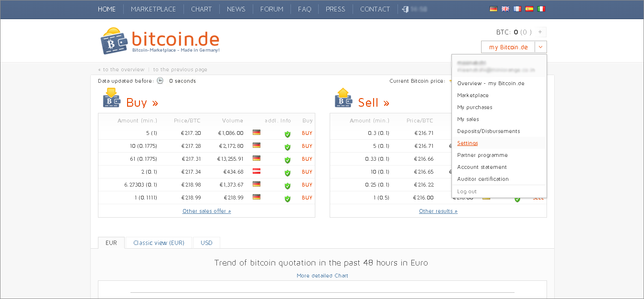Click the Buy » heading link

pos(142,102)
